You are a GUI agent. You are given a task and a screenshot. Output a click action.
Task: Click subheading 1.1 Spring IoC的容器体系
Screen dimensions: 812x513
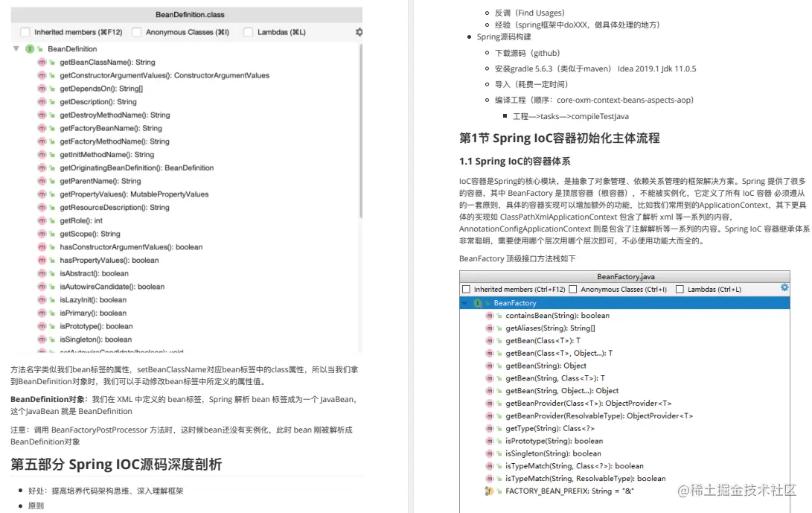click(514, 161)
